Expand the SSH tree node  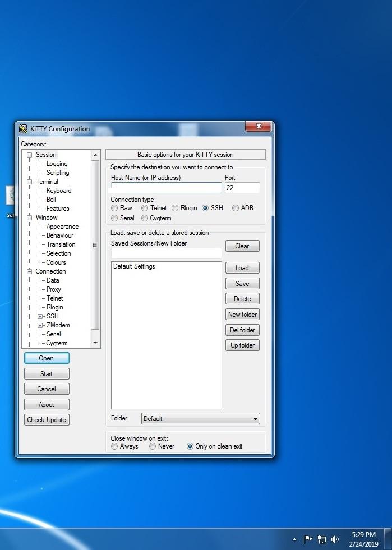coord(40,316)
